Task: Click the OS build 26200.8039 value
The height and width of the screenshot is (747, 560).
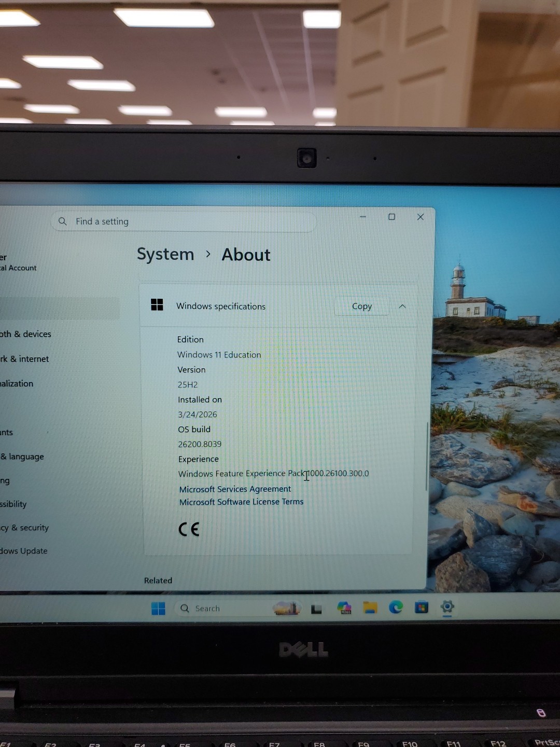Action: (200, 444)
